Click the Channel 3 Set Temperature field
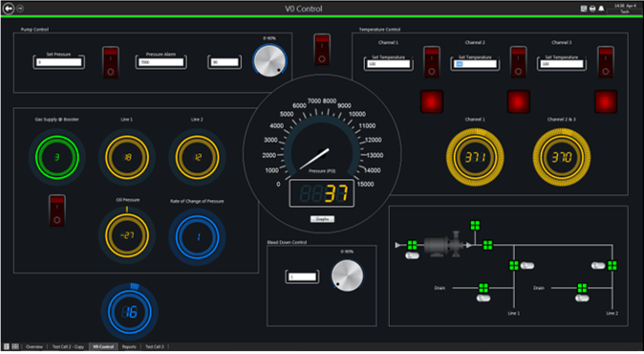644x354 pixels. (562, 64)
